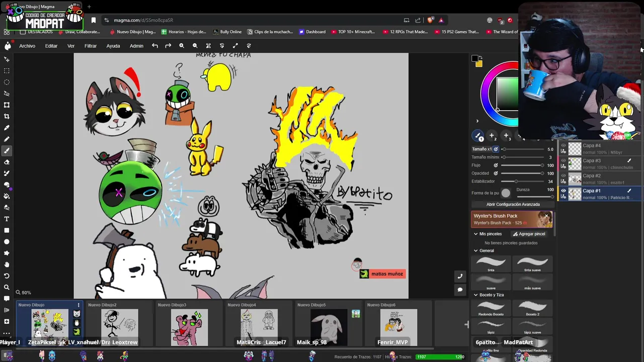The width and height of the screenshot is (644, 362).
Task: Toggle pressure control for Opacidad
Action: (x=496, y=173)
